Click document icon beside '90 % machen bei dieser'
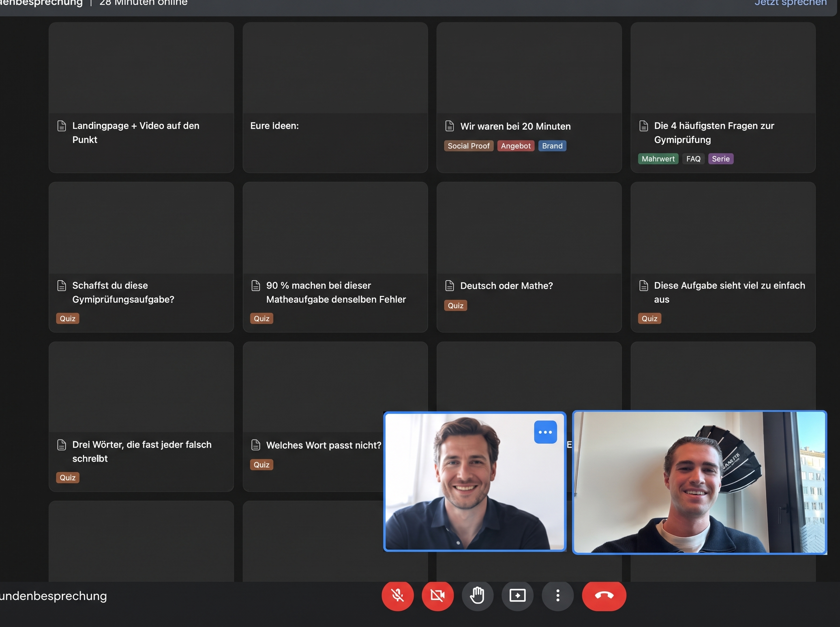Screen dimensions: 840x627 [256, 286]
